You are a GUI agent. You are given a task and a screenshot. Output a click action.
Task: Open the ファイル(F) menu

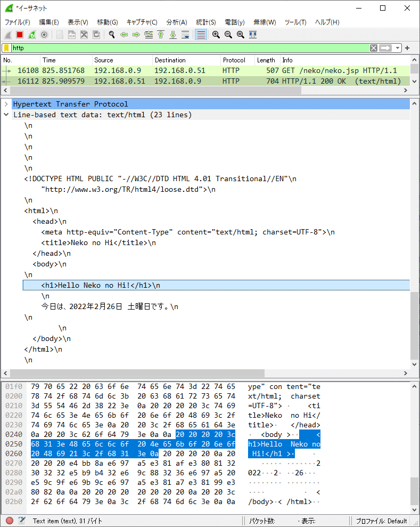click(x=18, y=22)
